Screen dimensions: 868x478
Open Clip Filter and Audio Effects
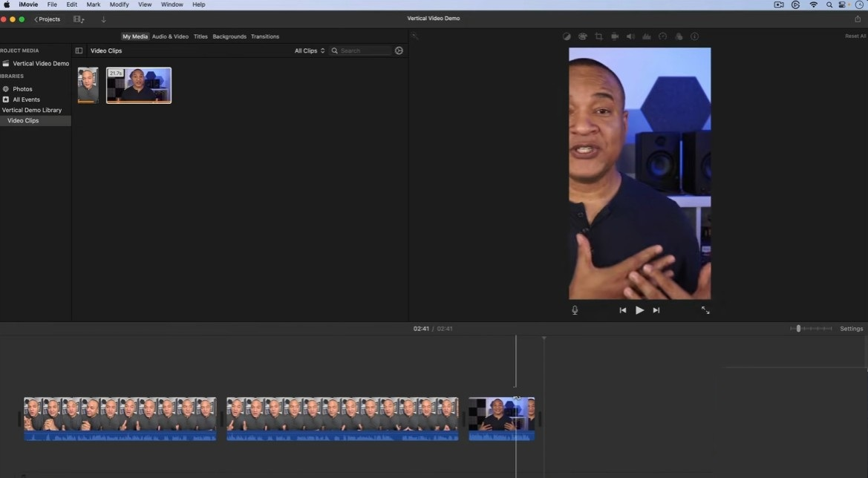[x=679, y=36]
